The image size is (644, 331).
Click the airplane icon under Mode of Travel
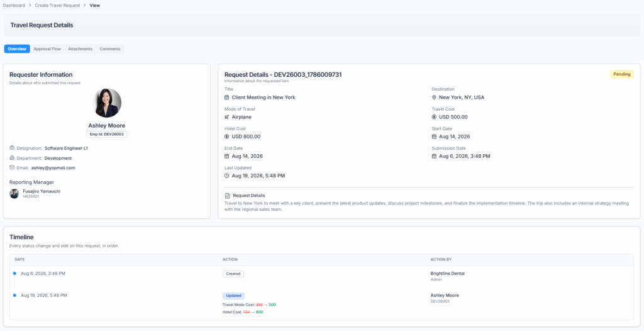(226, 117)
